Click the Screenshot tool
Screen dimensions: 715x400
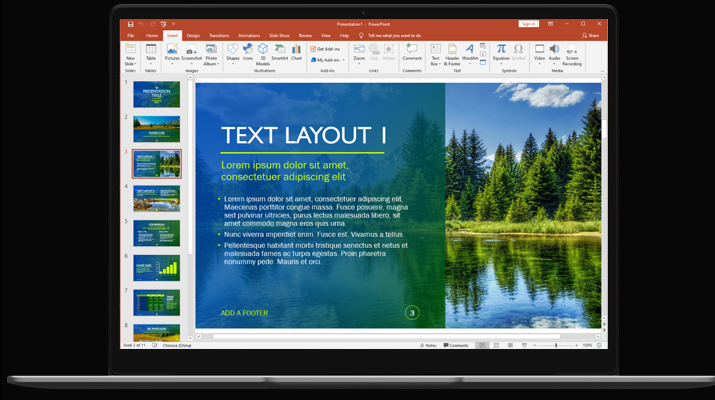(x=191, y=53)
